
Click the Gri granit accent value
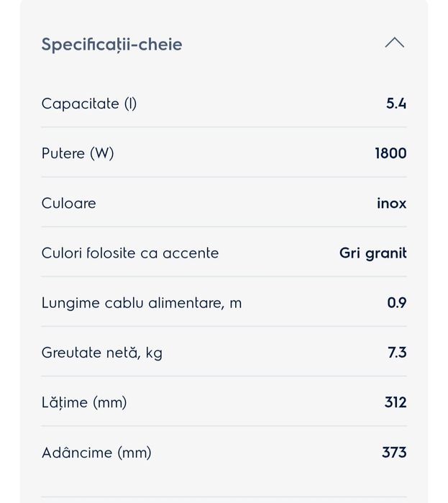[372, 253]
